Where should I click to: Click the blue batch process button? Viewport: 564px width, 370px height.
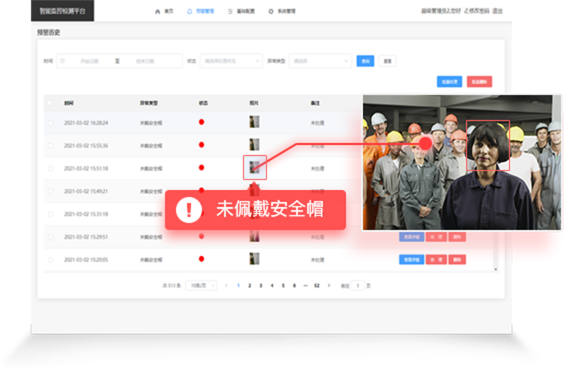(x=450, y=82)
